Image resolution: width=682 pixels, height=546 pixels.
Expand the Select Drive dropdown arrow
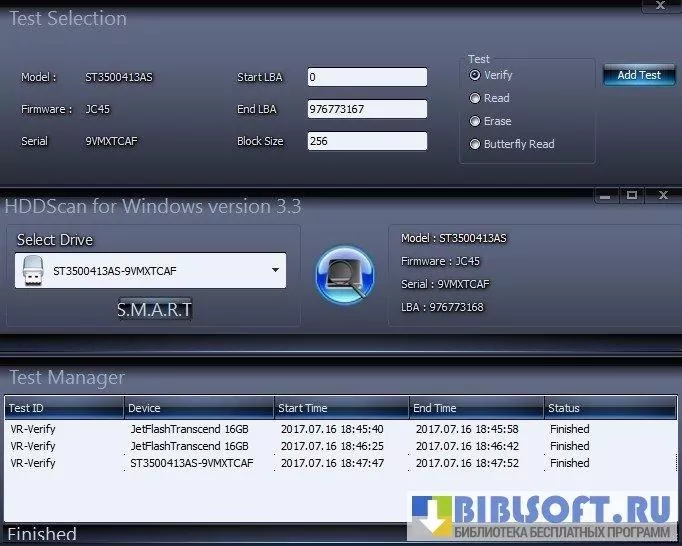275,270
